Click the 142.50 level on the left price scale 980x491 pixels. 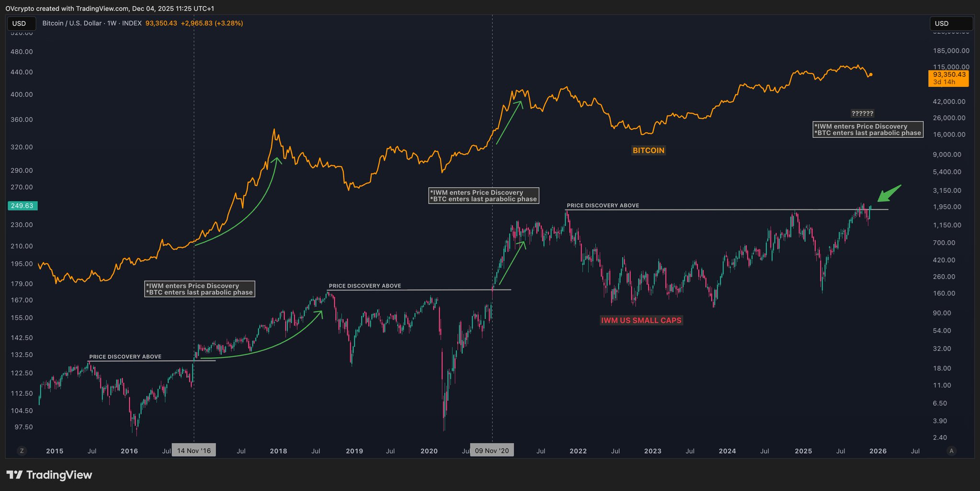23,337
